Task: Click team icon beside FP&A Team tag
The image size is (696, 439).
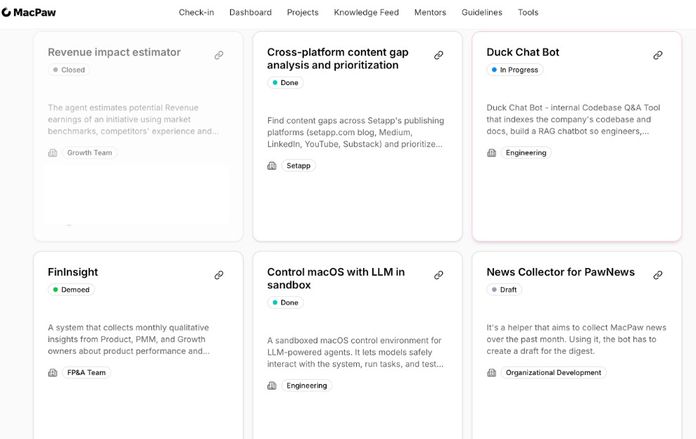Action: 52,372
